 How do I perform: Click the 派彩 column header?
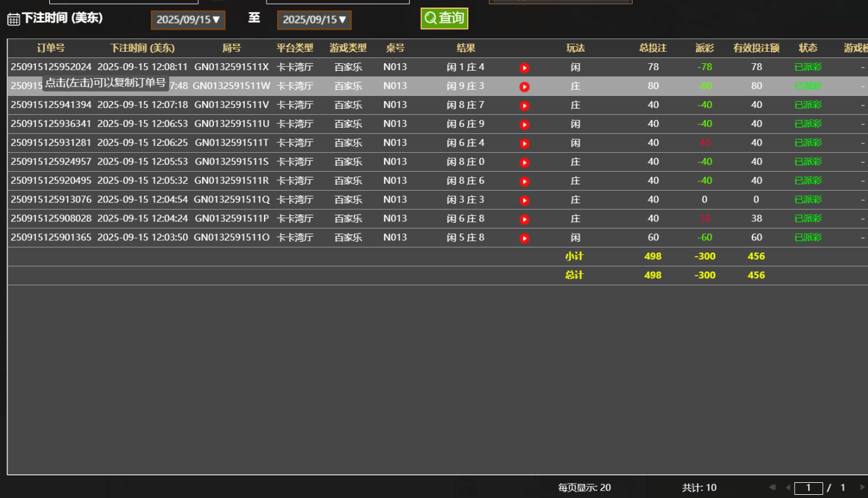[705, 48]
